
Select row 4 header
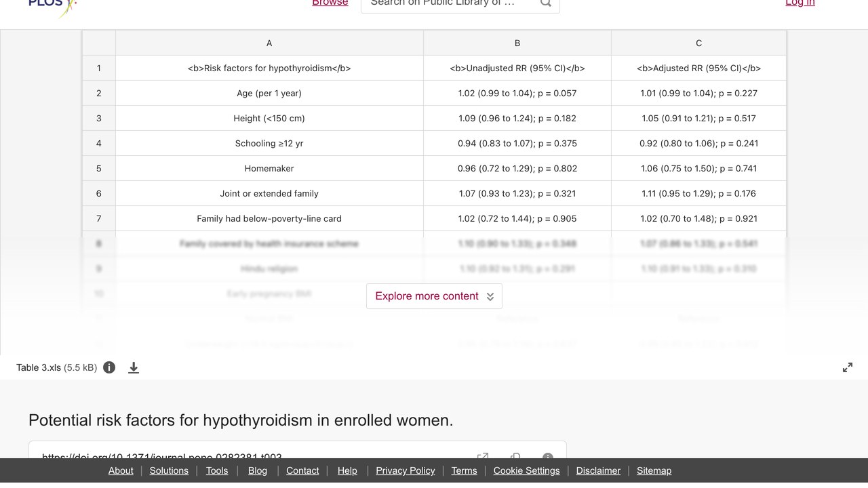(99, 143)
